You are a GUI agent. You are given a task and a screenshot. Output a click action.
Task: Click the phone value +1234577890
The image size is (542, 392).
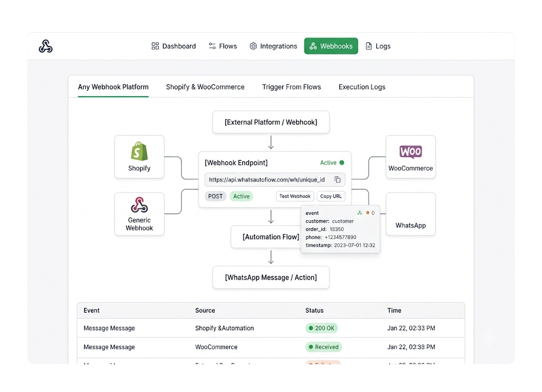(x=340, y=238)
